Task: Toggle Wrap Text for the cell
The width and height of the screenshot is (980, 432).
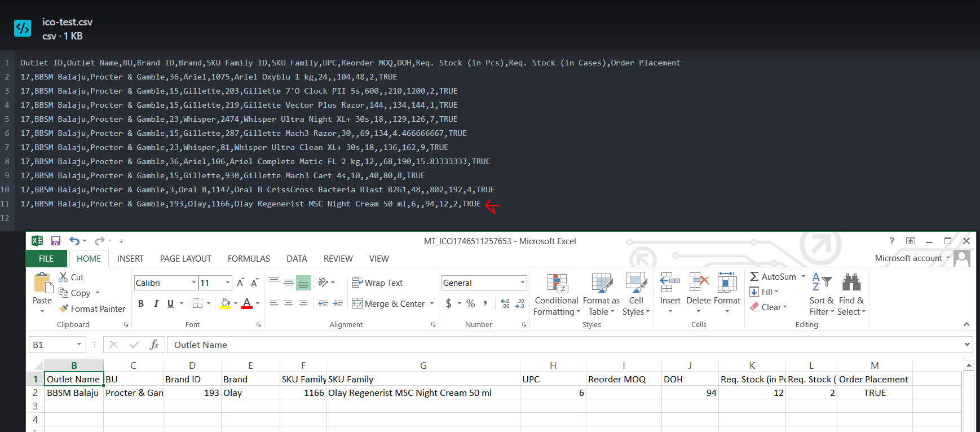Action: [x=377, y=283]
